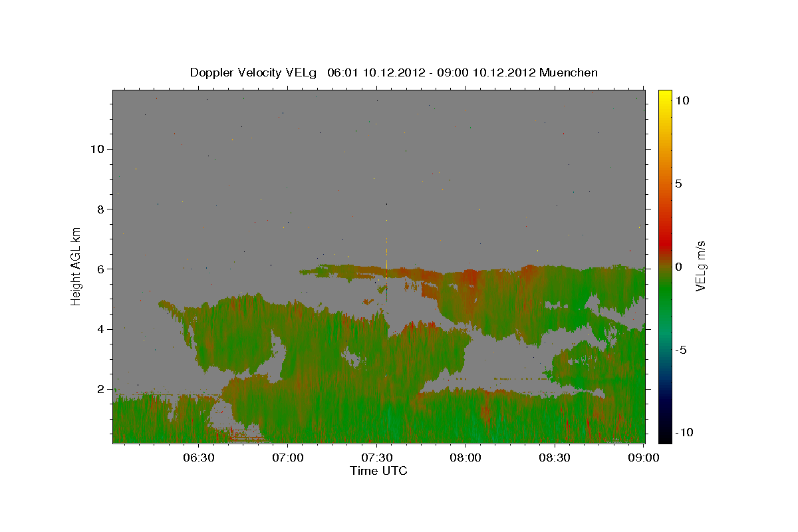Click the colorbar tick label -5
Viewport: 798px width, 532px height.
coord(682,350)
